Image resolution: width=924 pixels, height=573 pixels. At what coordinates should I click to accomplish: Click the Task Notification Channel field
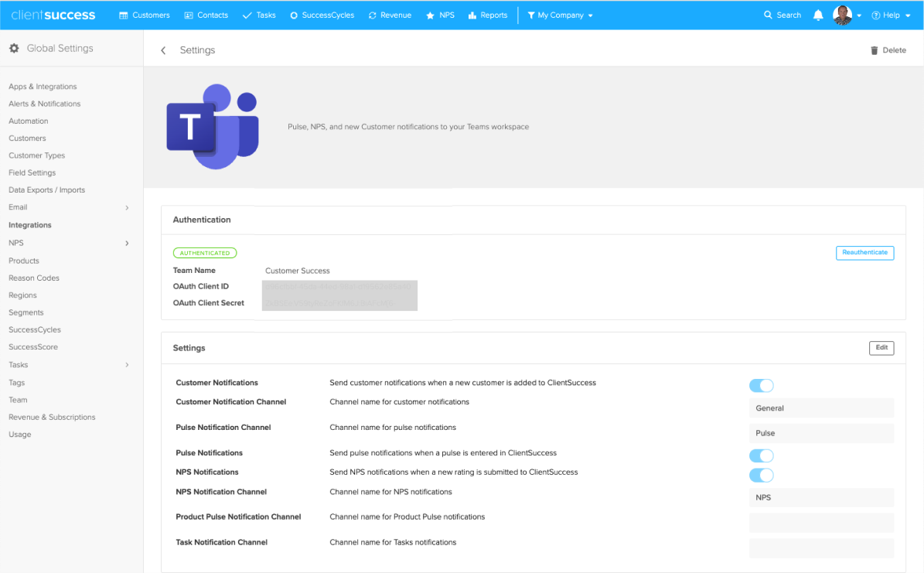[x=821, y=548]
